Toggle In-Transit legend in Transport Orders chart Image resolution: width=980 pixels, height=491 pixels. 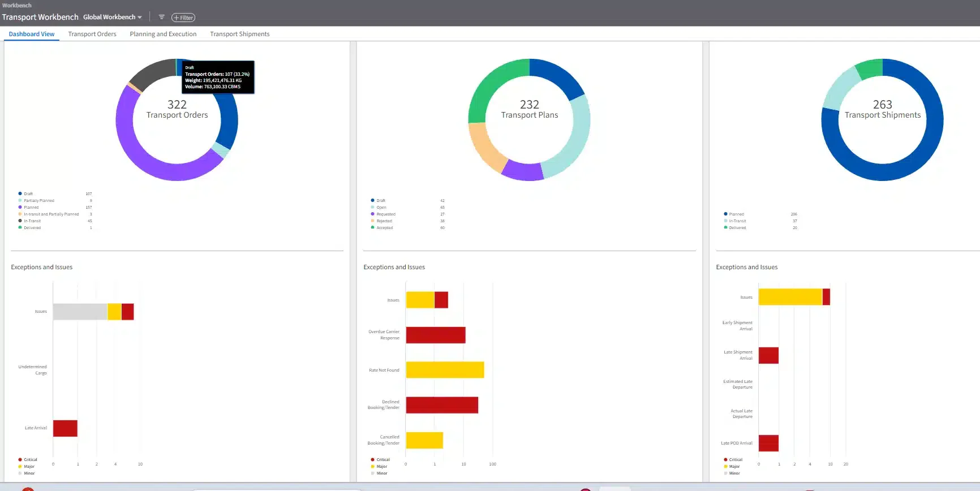point(29,221)
